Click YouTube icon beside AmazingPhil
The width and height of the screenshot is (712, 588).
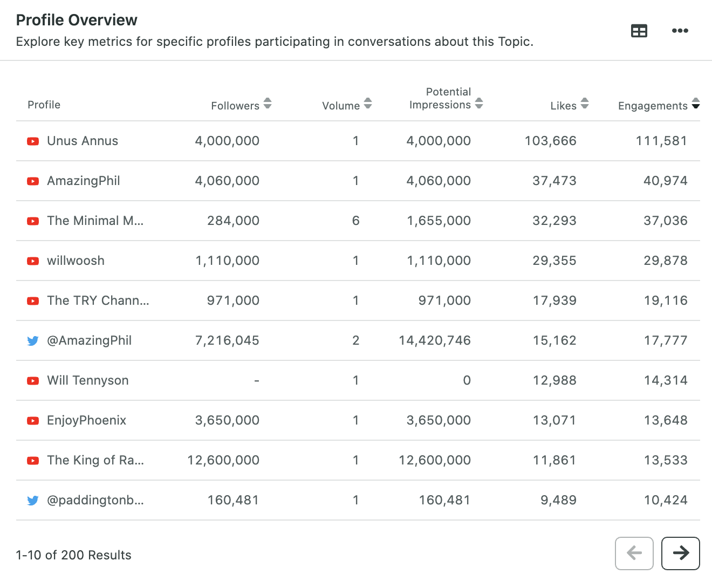click(x=33, y=181)
